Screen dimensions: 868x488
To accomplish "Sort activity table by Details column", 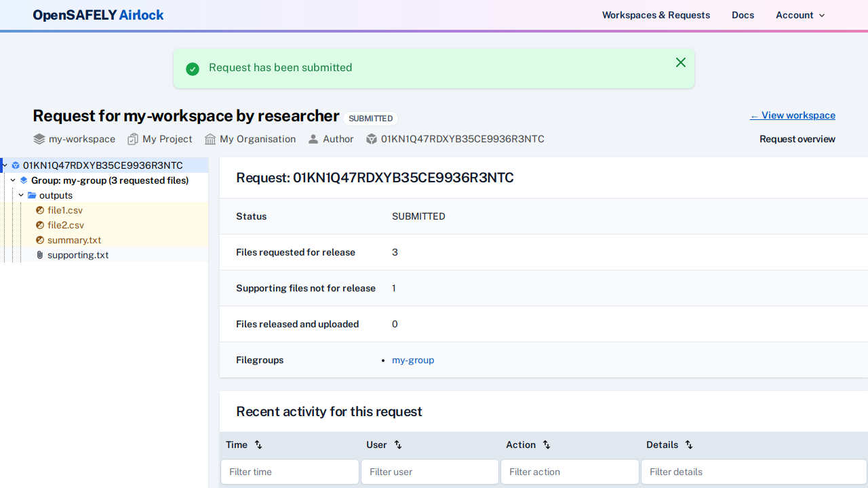I will (689, 445).
